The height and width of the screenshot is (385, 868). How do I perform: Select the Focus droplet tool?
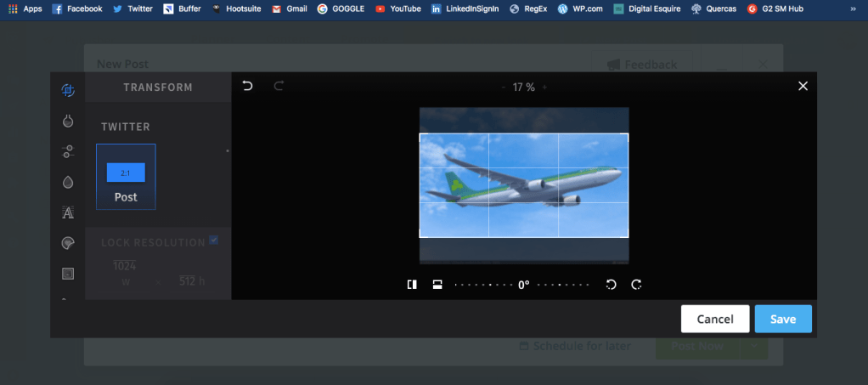click(68, 182)
